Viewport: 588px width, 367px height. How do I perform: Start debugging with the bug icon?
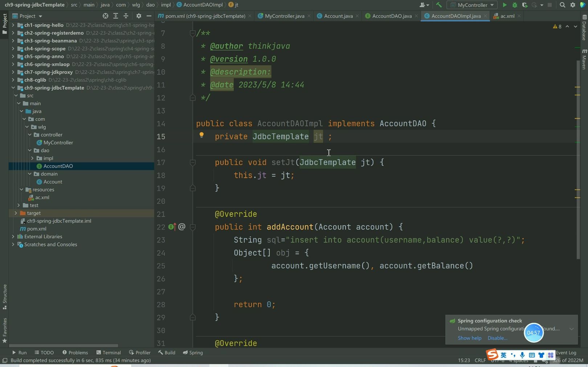(515, 5)
